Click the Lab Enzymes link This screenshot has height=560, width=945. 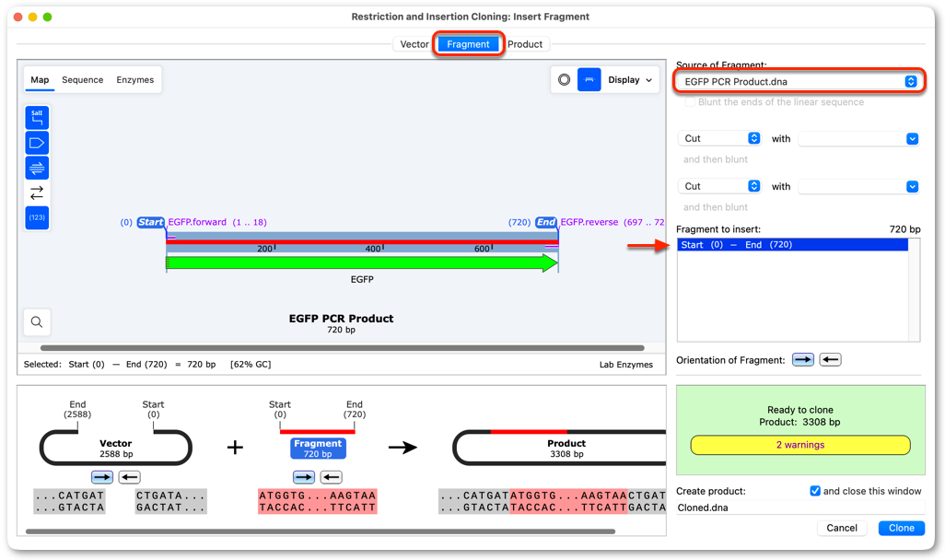pyautogui.click(x=625, y=365)
